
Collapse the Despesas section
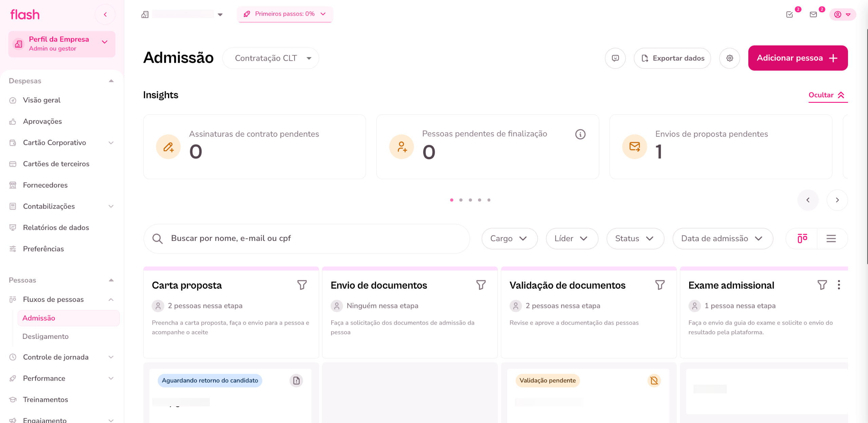(111, 81)
